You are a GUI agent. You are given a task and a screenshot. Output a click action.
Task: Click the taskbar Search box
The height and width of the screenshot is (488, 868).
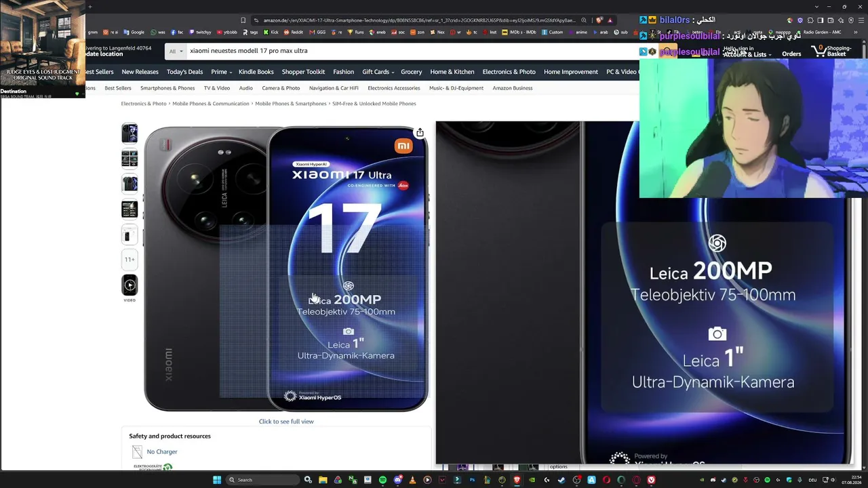(x=263, y=480)
